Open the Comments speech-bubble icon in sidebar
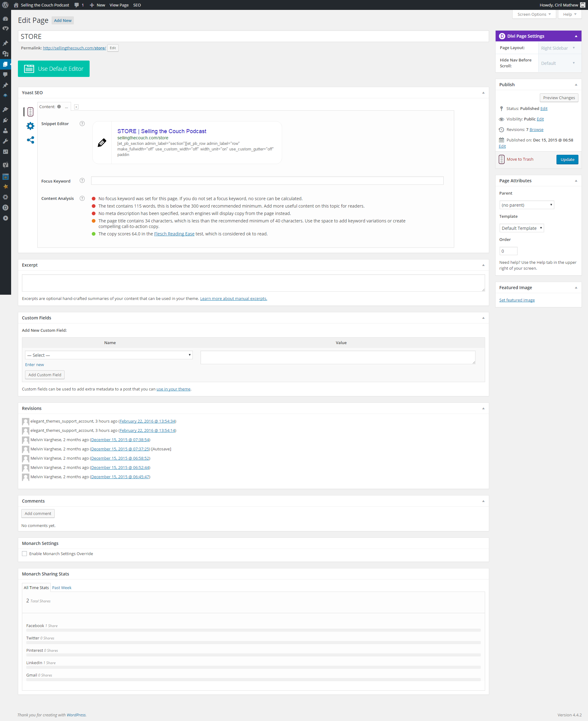 6,74
